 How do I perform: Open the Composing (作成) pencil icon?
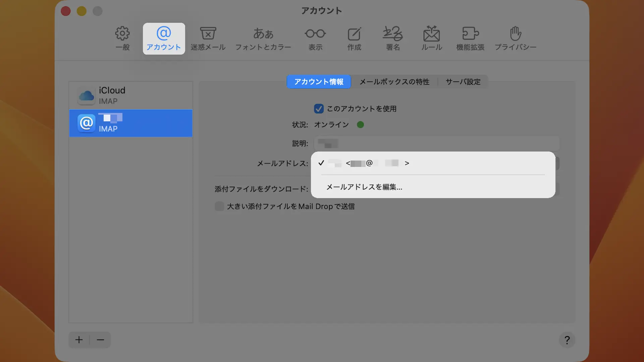354,38
